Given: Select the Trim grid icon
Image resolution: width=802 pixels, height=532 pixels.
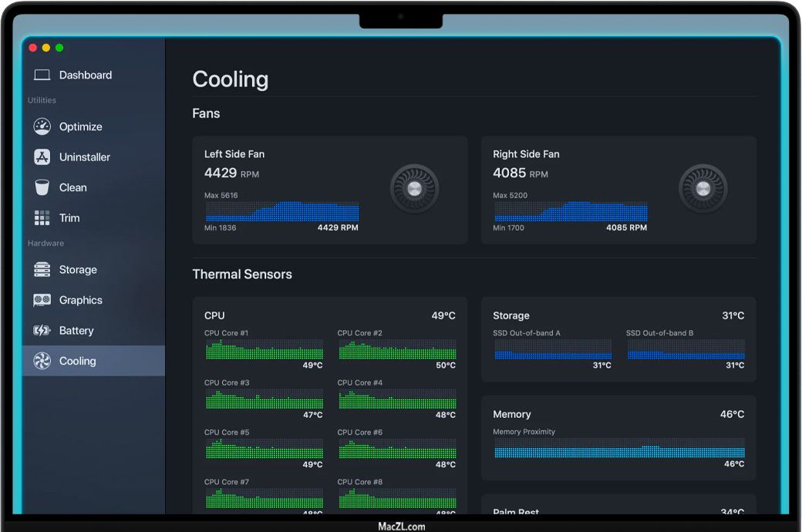Looking at the screenshot, I should 42,218.
